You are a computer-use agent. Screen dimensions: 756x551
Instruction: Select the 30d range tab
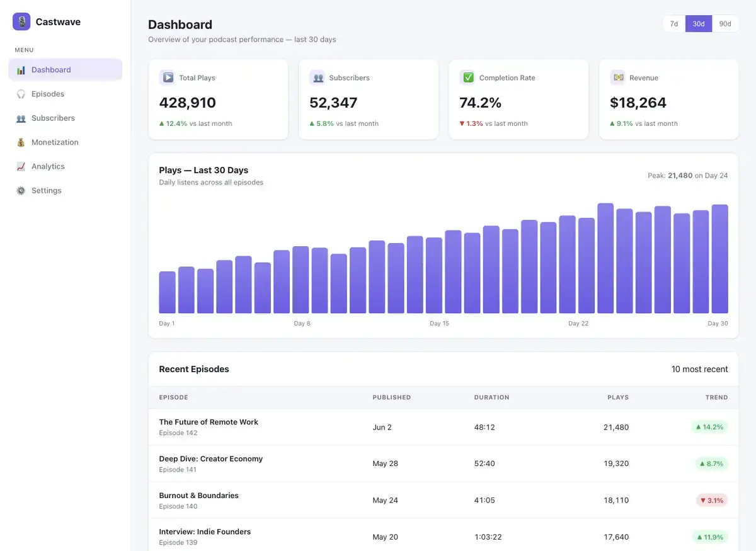point(699,24)
